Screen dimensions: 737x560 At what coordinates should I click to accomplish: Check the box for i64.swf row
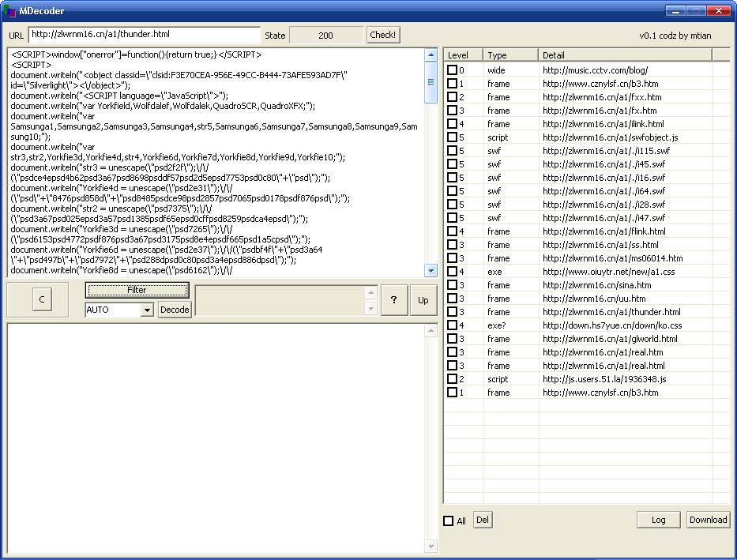click(x=452, y=190)
